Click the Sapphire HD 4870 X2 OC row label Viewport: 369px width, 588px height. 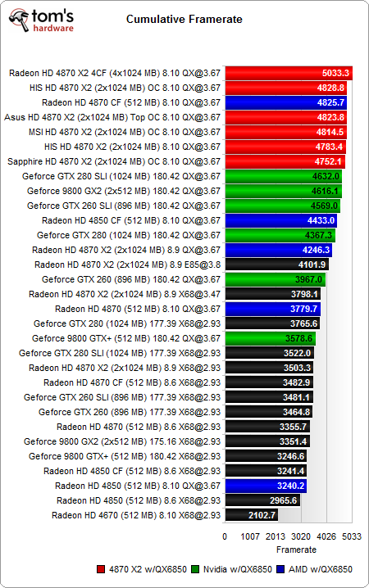tap(114, 161)
